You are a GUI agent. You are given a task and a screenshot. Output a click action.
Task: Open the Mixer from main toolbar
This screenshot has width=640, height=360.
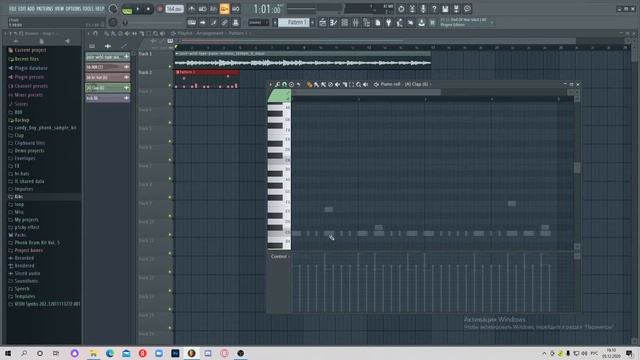[356, 22]
